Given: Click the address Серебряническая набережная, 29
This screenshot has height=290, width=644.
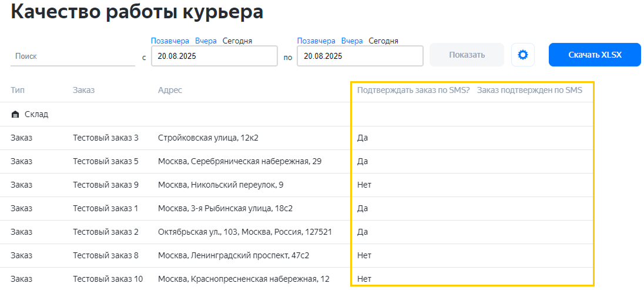Looking at the screenshot, I should click(239, 161).
